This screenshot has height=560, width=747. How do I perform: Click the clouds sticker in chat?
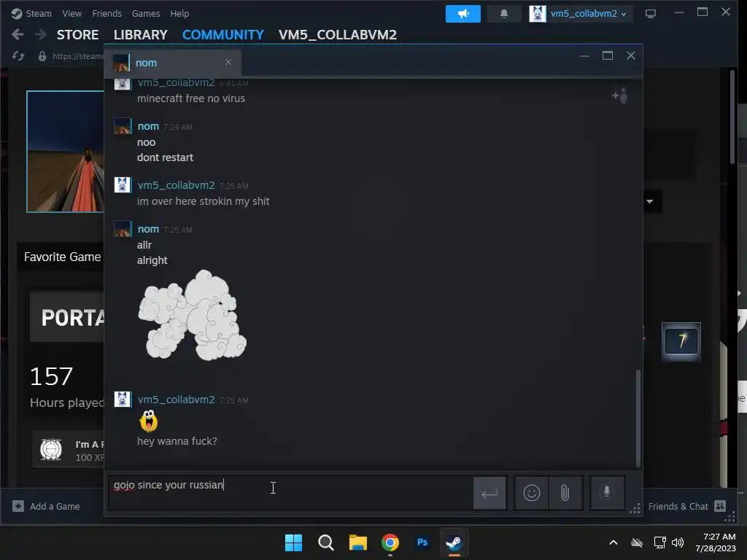tap(192, 315)
